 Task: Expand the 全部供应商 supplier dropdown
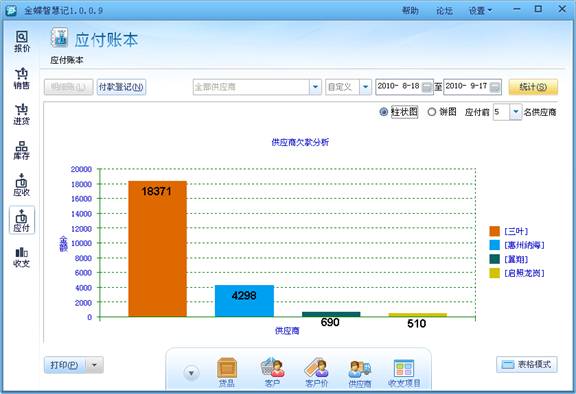coord(315,87)
